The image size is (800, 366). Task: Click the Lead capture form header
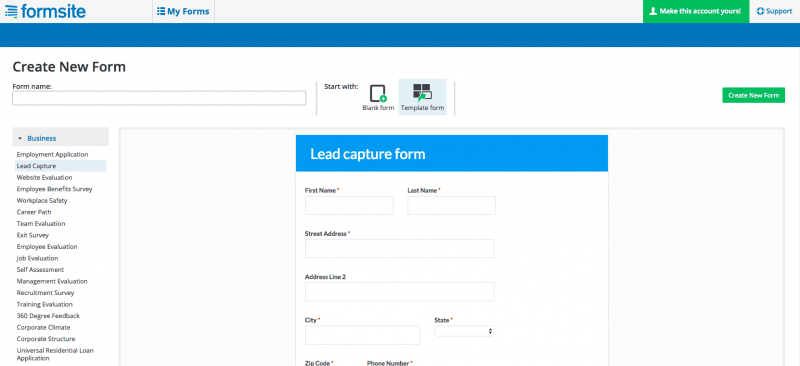coord(452,154)
